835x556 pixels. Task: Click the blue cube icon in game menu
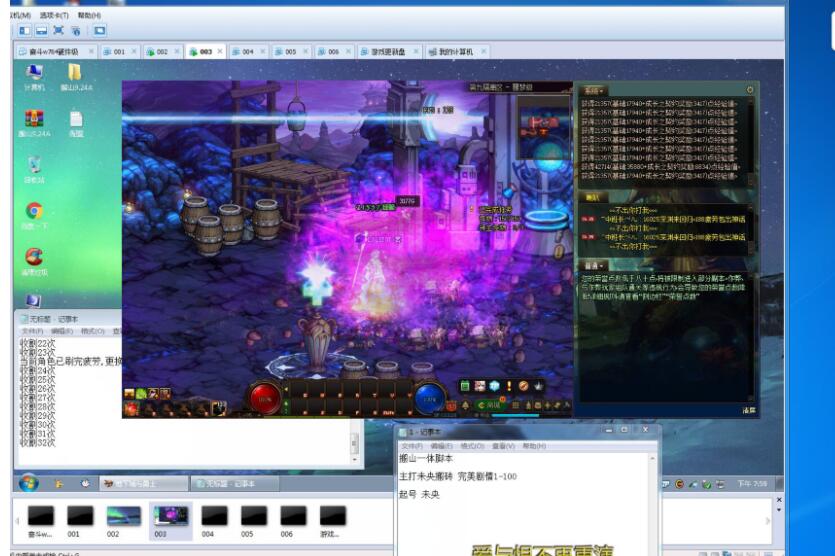pos(495,386)
